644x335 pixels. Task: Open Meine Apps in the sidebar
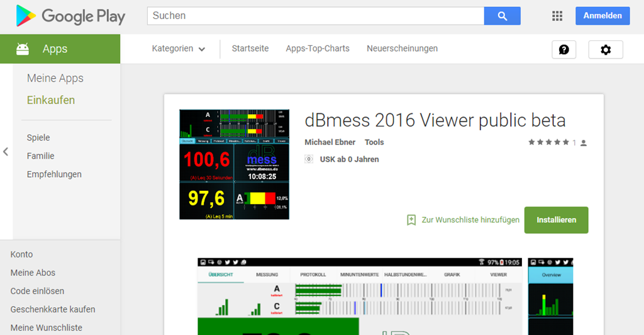55,78
